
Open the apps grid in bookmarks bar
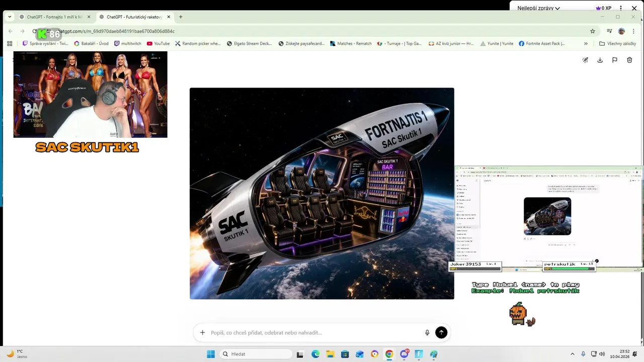(x=10, y=44)
